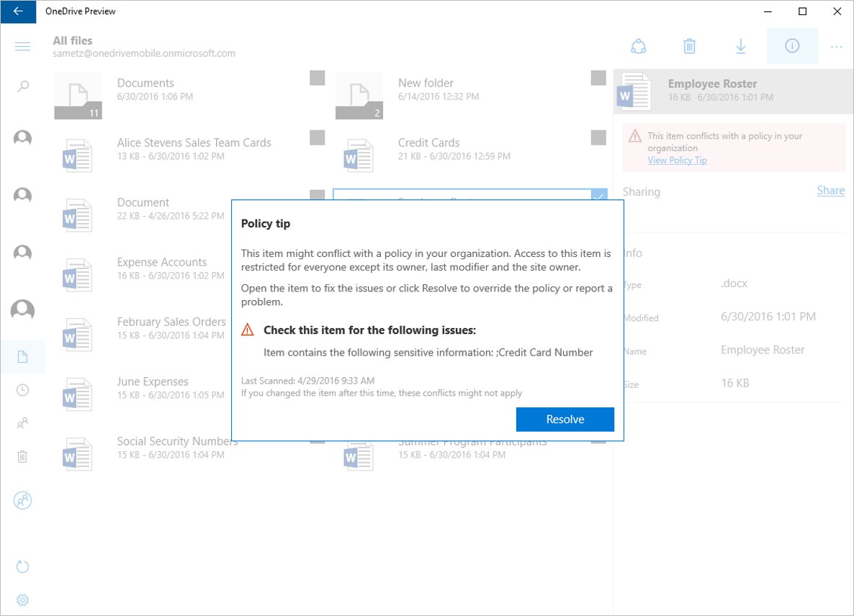Click the Credit Cards file name
Image resolution: width=854 pixels, height=616 pixels.
point(428,142)
